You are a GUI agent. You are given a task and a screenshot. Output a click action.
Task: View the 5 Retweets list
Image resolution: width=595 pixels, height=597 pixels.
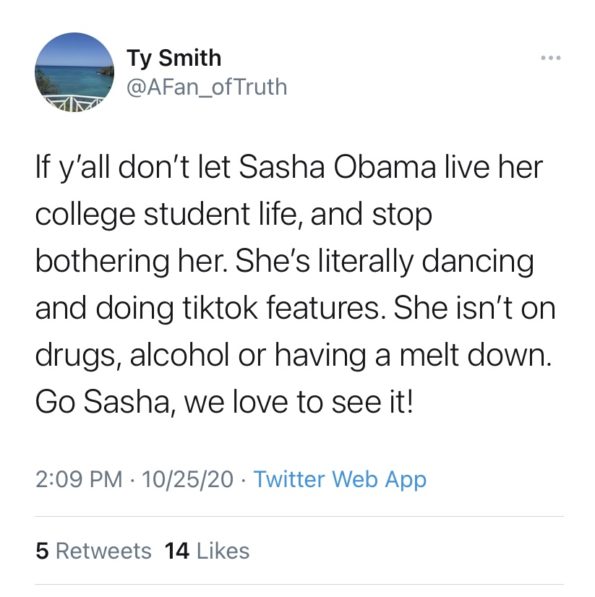pos(94,551)
